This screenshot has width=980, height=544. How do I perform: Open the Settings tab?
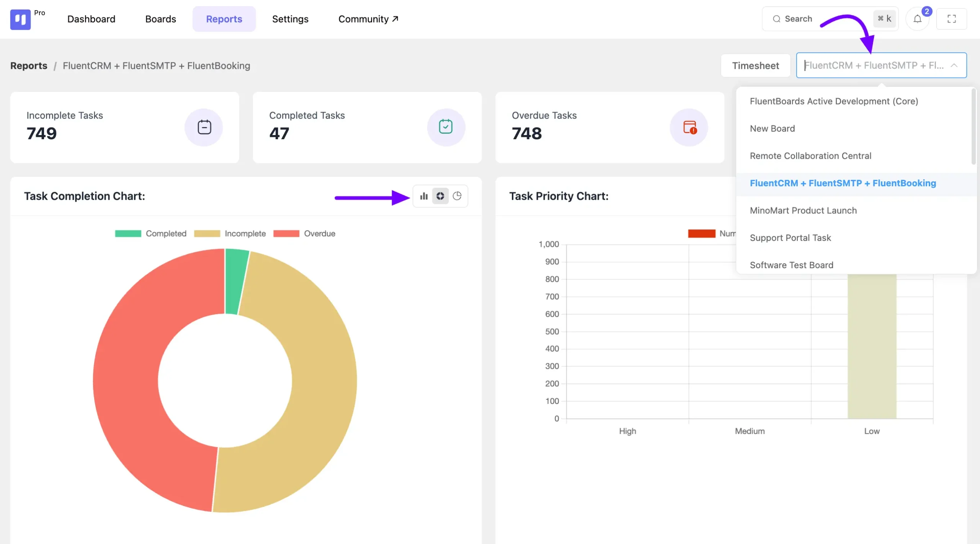click(x=290, y=19)
